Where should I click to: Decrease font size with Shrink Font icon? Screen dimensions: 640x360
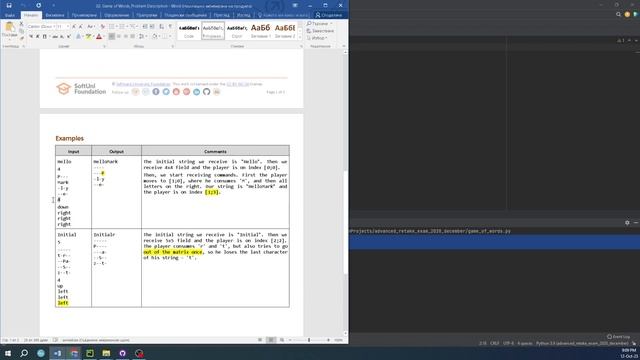[80, 26]
